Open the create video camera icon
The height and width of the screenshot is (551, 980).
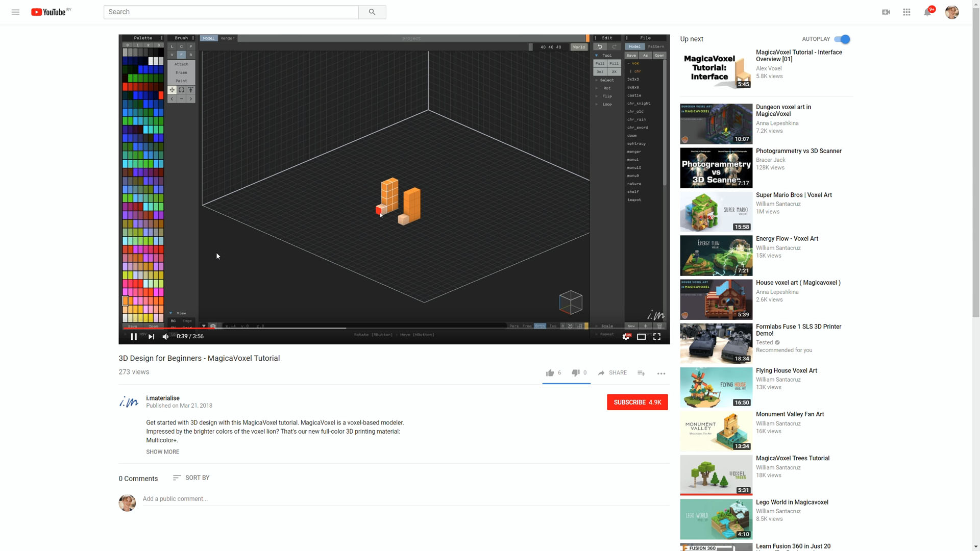tap(886, 12)
